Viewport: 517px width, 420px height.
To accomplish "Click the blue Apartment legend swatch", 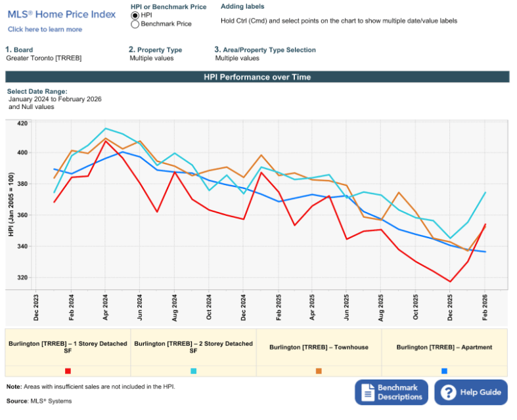I will (x=444, y=371).
